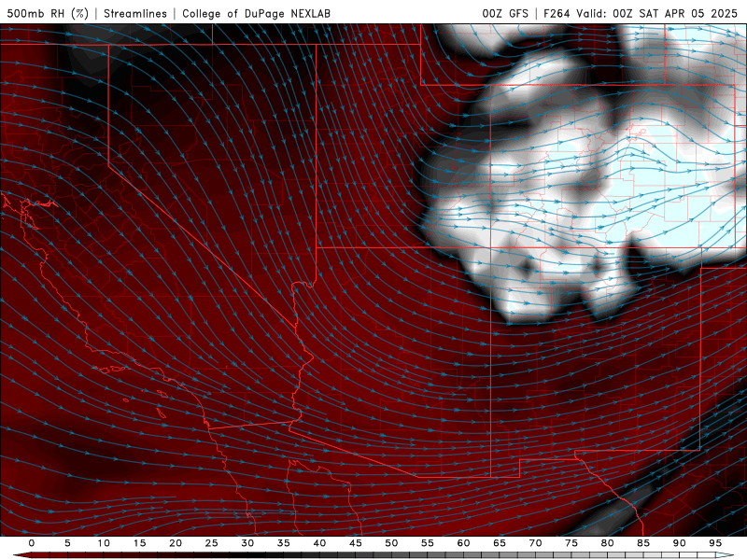Click the "500mb RH (%)" title text
Image resolution: width=747 pixels, height=560 pixels.
pyautogui.click(x=48, y=14)
